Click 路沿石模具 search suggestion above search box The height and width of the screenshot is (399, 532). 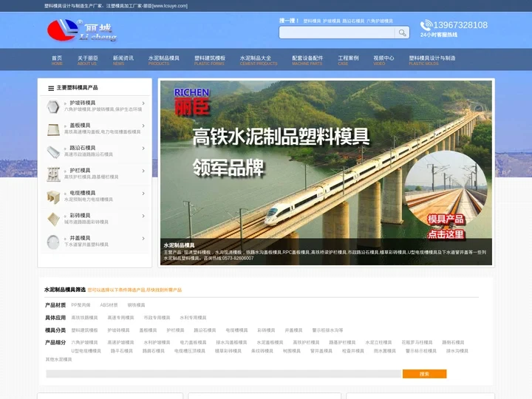353,21
